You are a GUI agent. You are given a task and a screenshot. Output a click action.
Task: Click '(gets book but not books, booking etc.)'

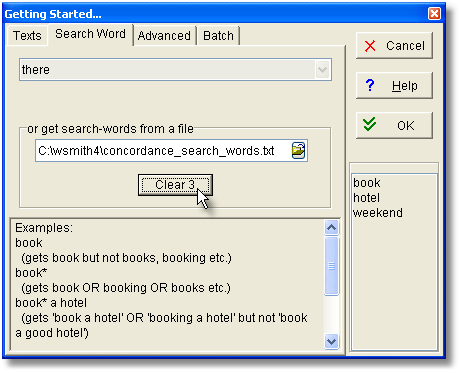(126, 258)
